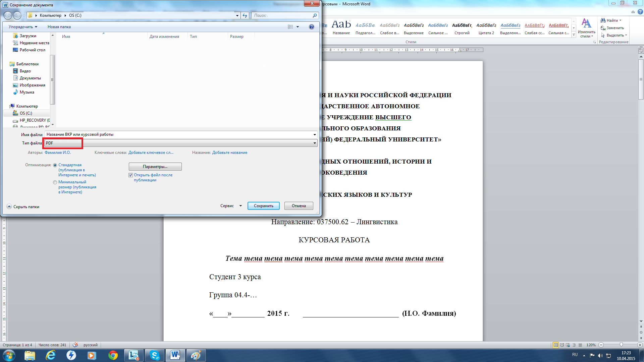
Task: Open Windows Explorer from taskbar
Action: point(30,355)
